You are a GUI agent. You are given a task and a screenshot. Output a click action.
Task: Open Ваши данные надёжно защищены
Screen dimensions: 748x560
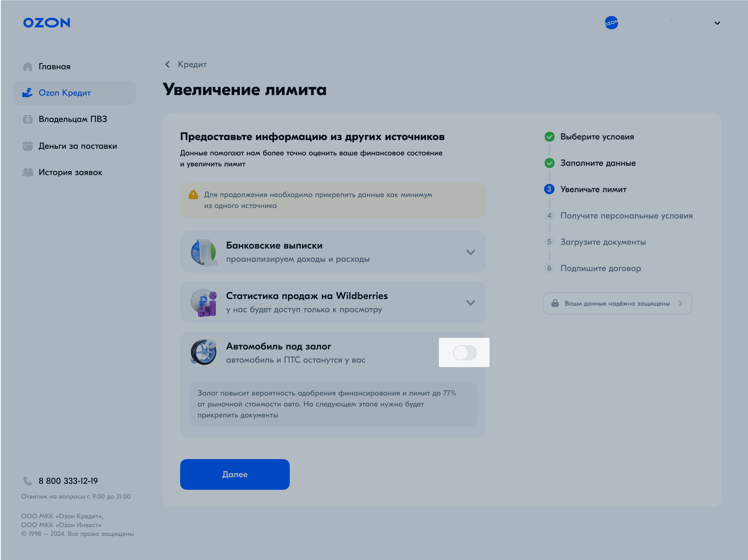pos(617,303)
